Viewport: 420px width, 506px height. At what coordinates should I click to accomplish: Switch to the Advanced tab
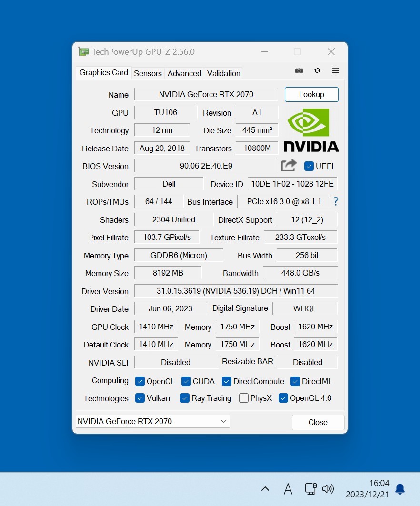184,74
